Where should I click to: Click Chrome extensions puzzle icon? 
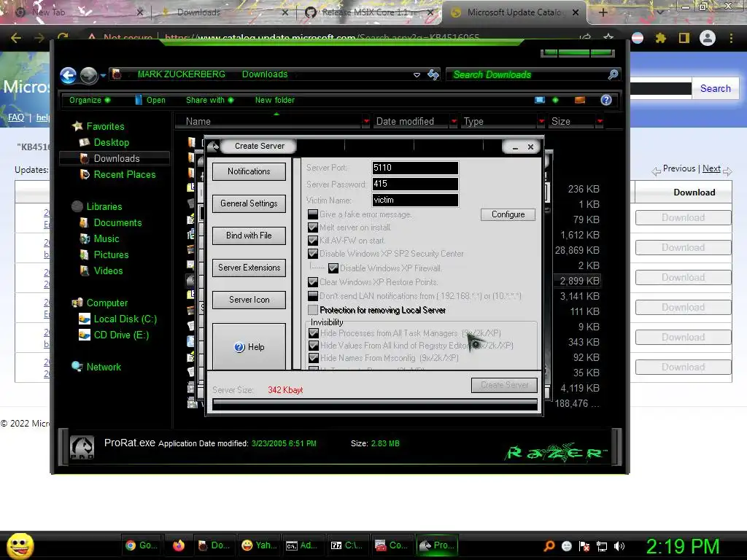pos(660,38)
